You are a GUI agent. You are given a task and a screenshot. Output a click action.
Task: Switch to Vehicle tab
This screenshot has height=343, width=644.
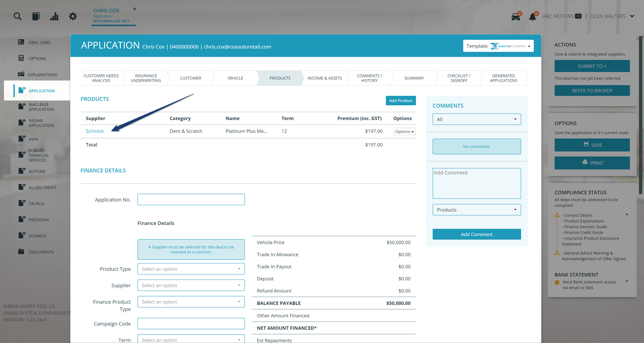coord(235,78)
